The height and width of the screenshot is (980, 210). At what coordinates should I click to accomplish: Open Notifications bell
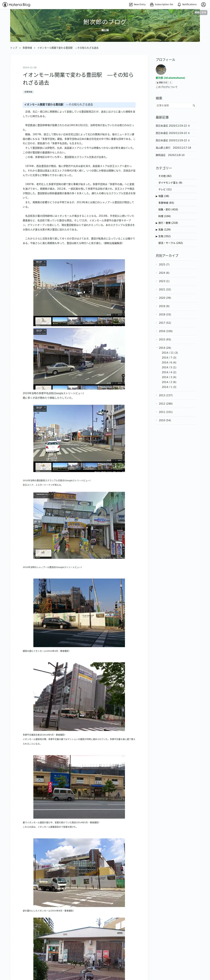[x=187, y=5]
